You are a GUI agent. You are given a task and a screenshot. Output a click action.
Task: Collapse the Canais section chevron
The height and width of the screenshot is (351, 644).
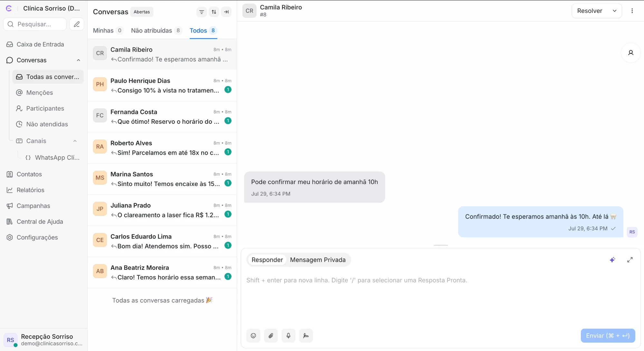(x=75, y=141)
